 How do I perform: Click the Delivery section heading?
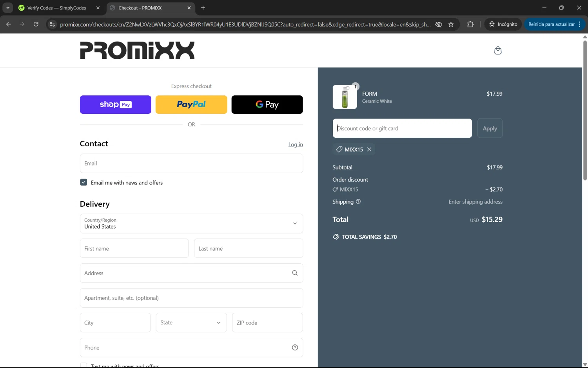(95, 204)
